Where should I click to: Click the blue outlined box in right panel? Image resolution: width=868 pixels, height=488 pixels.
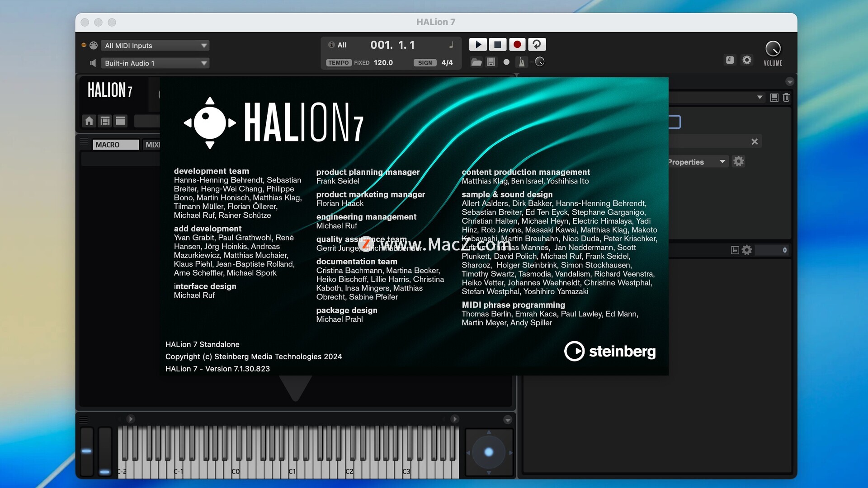tap(675, 122)
